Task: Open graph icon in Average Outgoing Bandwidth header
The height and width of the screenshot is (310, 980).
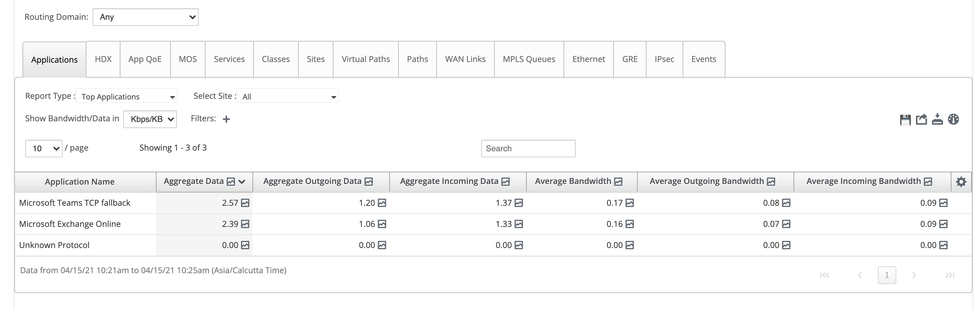Action: [771, 182]
